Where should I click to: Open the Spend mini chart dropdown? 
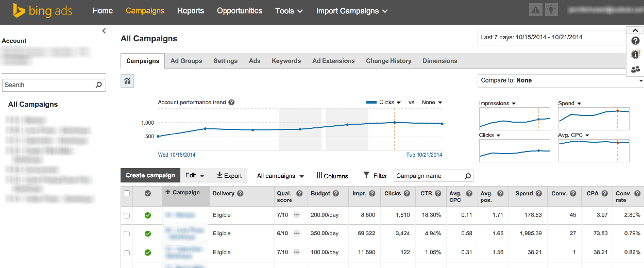(x=569, y=103)
